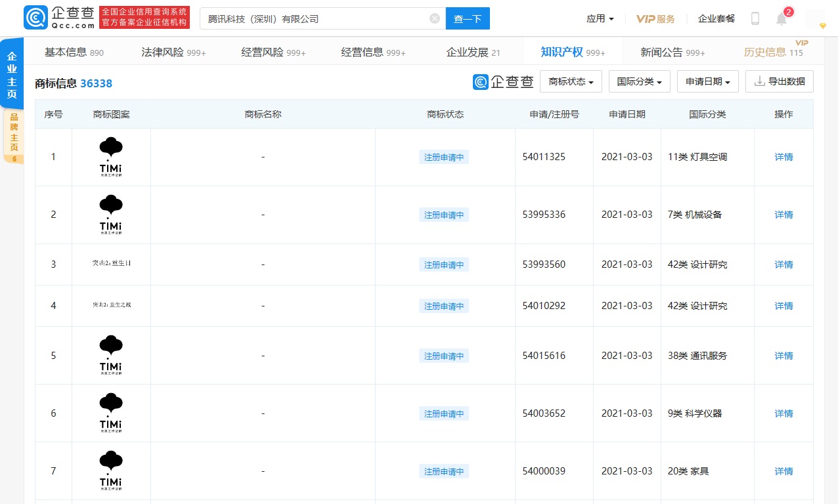Image resolution: width=838 pixels, height=504 pixels.
Task: Switch to the 法律风险 tab
Action: coord(174,52)
